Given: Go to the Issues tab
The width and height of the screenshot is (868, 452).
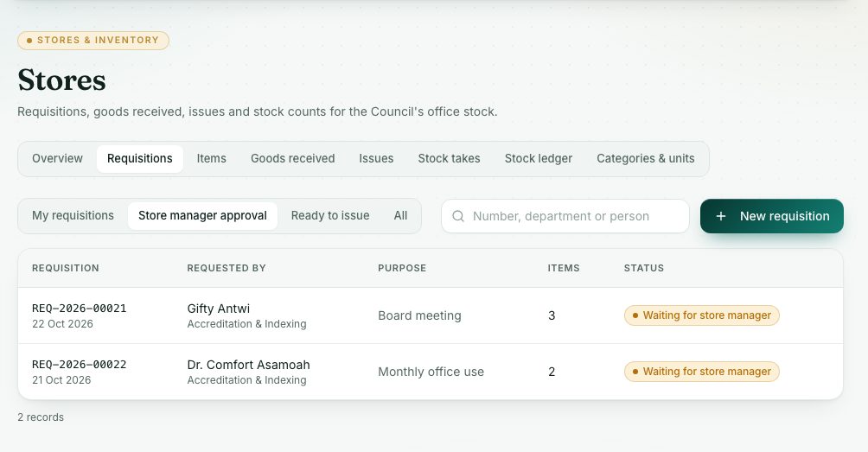Looking at the screenshot, I should tap(376, 159).
